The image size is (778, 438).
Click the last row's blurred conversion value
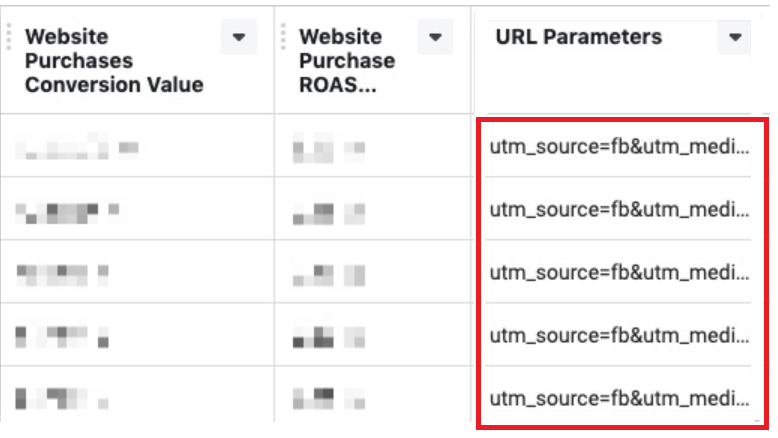pyautogui.click(x=62, y=398)
